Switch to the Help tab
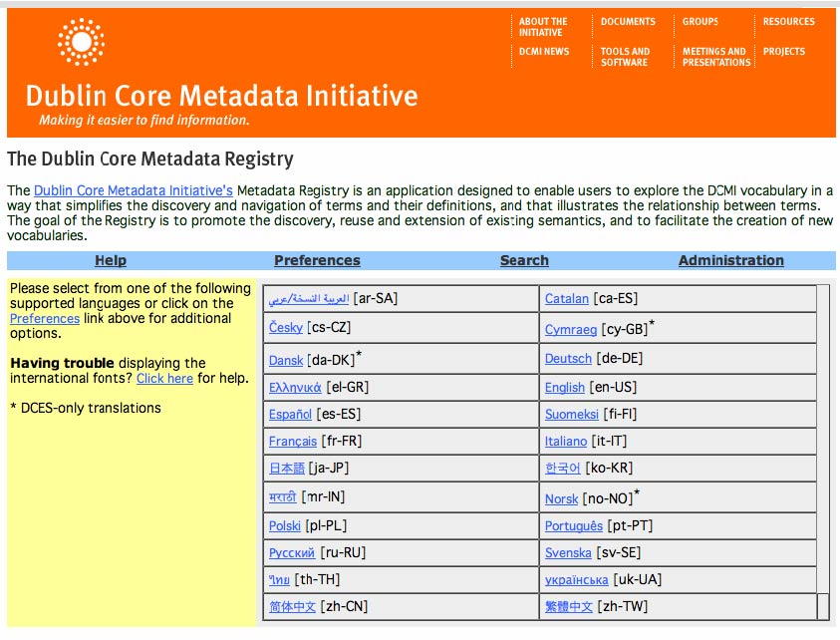 pyautogui.click(x=111, y=260)
